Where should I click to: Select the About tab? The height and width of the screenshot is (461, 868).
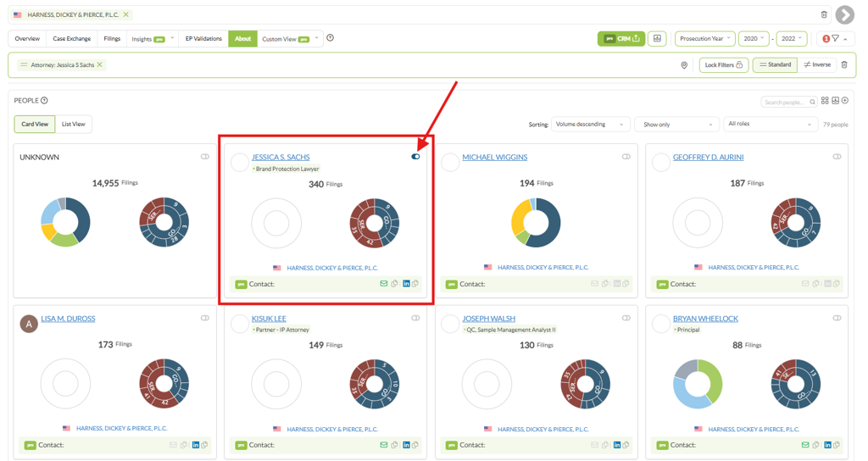[x=242, y=39]
